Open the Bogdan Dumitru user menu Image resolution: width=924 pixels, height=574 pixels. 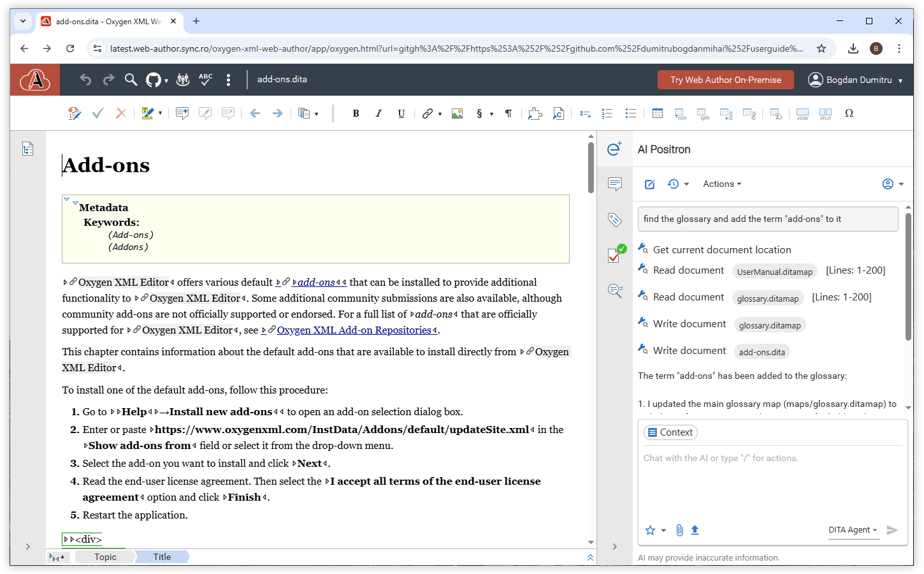[855, 80]
